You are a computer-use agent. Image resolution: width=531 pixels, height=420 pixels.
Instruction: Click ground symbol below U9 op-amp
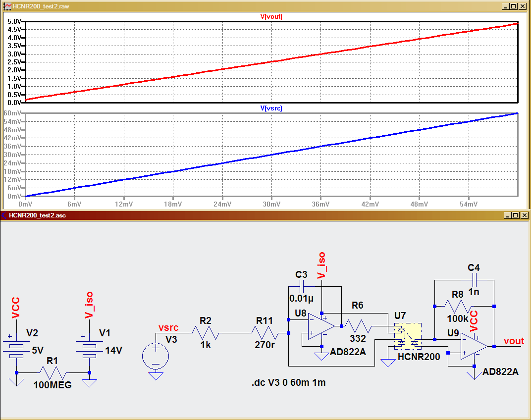tap(474, 375)
